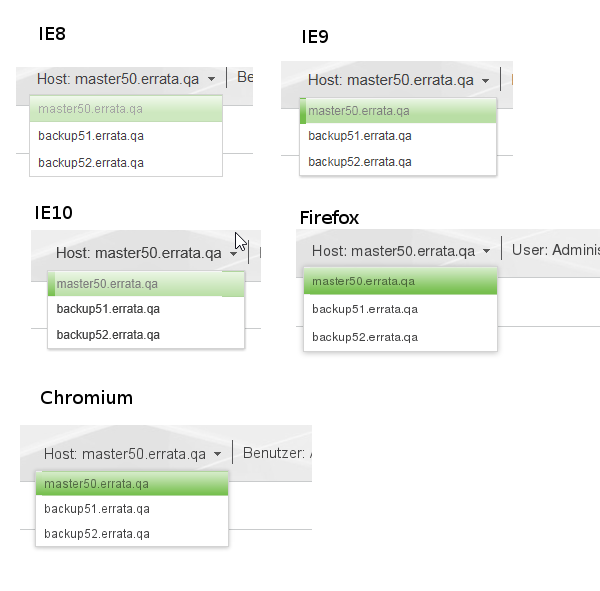Click the Host dropdown arrow in IE9 panel
The width and height of the screenshot is (600, 591).
coord(485,81)
